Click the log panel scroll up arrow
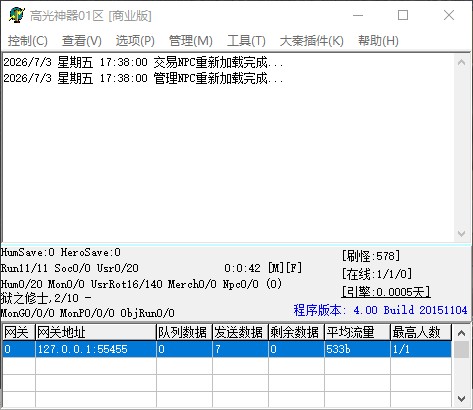Viewport: 473px width, 410px height. 462,62
